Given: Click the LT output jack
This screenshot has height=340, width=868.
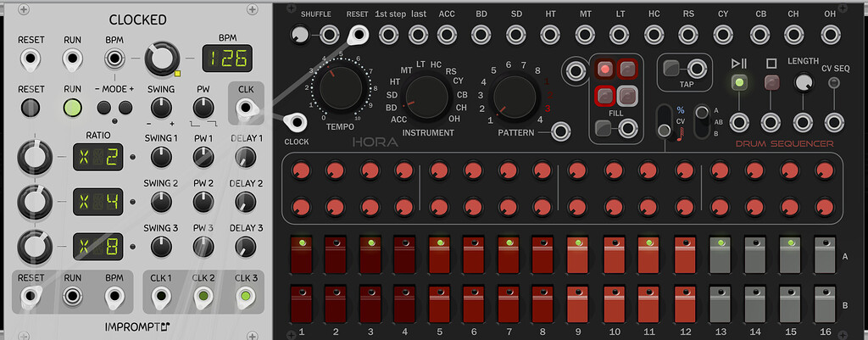Looking at the screenshot, I should [x=620, y=35].
